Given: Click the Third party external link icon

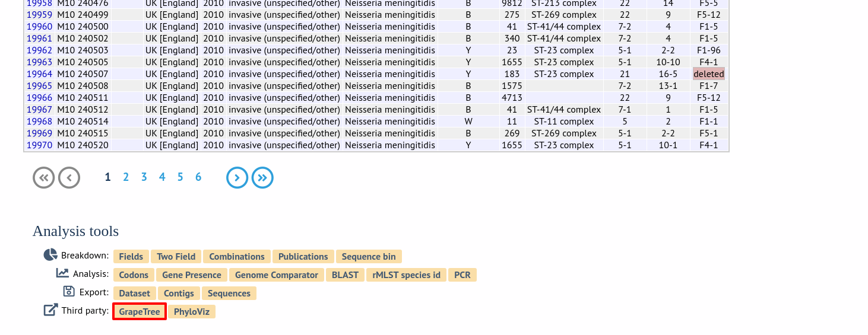Looking at the screenshot, I should pyautogui.click(x=51, y=310).
